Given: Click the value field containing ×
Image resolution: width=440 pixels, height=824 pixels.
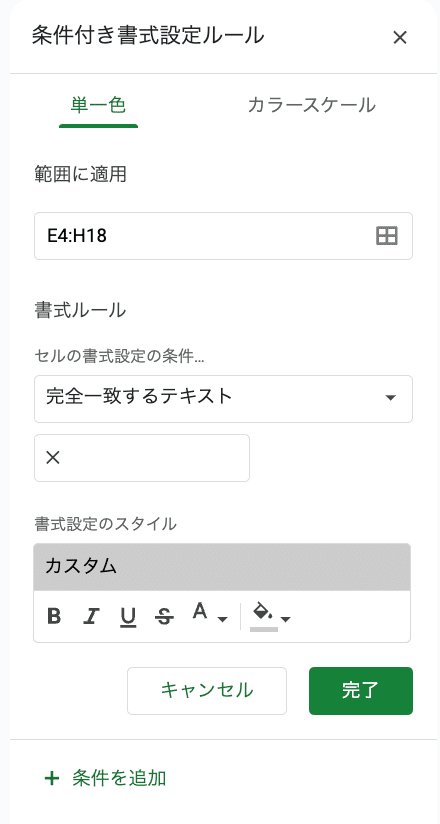Looking at the screenshot, I should pos(142,458).
